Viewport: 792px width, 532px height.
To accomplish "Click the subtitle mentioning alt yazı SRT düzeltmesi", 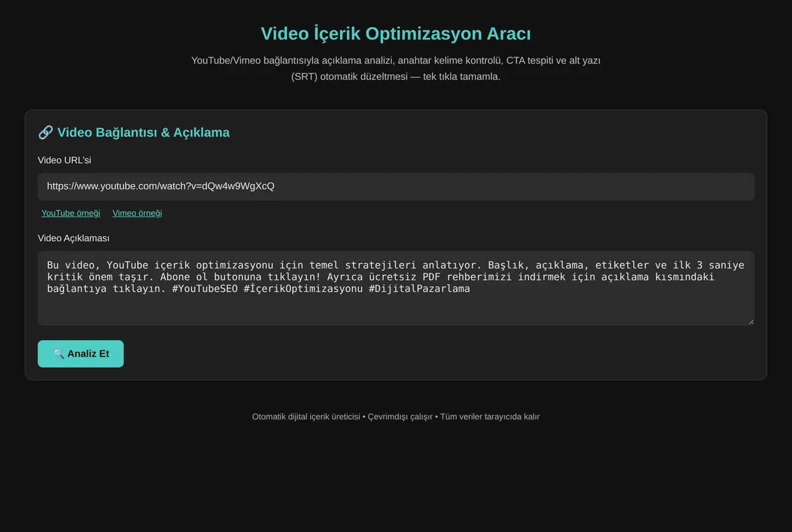I will pyautogui.click(x=396, y=69).
